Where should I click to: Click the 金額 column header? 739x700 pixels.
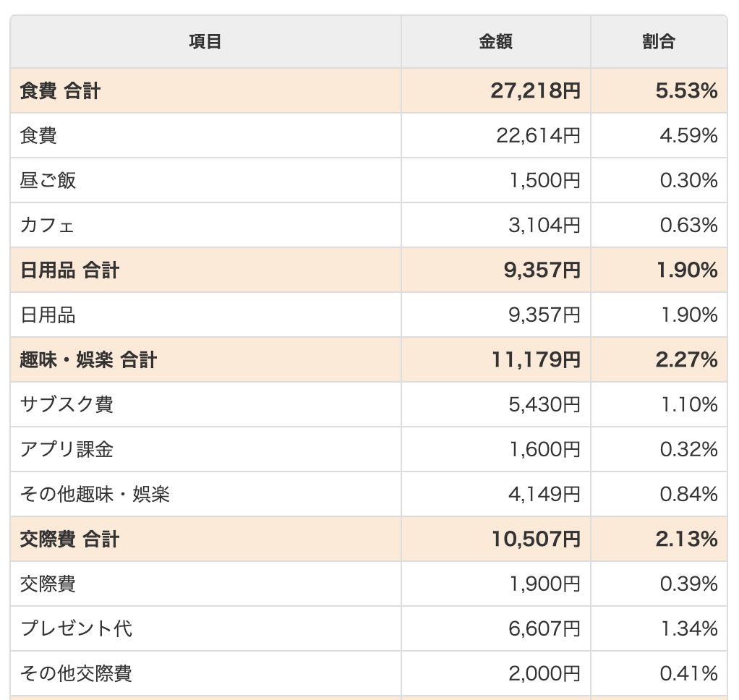pos(495,42)
